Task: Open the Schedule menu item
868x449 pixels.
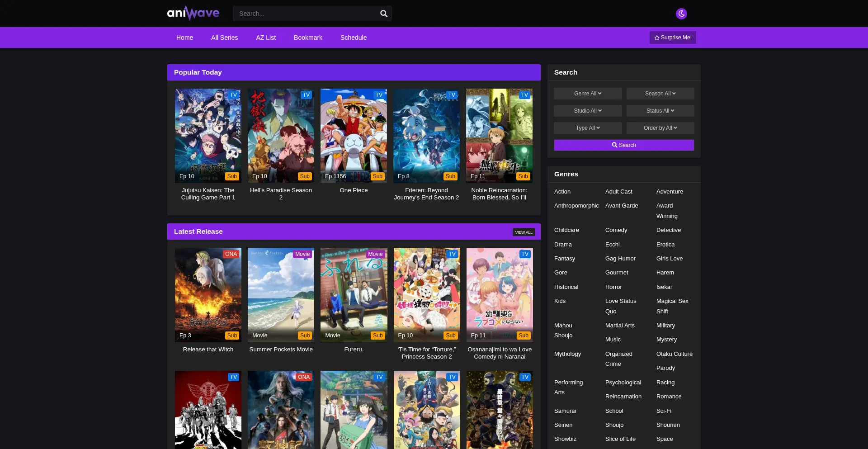Action: [354, 38]
